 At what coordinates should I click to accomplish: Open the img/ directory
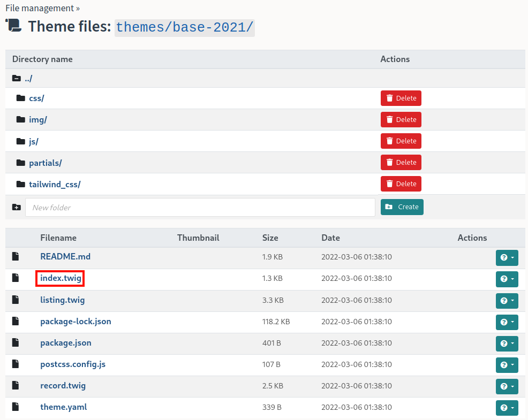pos(37,120)
